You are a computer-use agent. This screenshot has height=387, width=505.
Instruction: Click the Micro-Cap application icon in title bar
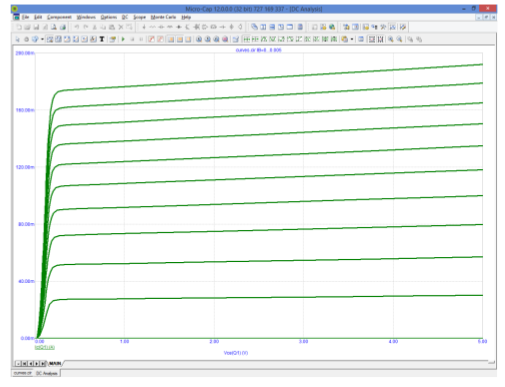pyautogui.click(x=15, y=9)
